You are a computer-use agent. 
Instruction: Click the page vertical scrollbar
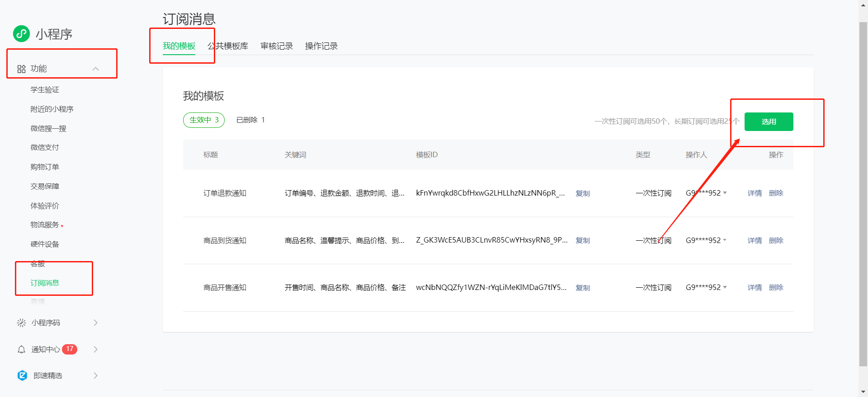(x=863, y=194)
